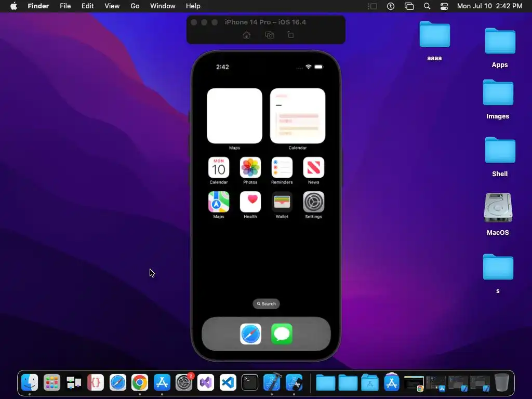This screenshot has height=399, width=532.
Task: Launch Safari from the iPhone dock
Action: coord(250,334)
